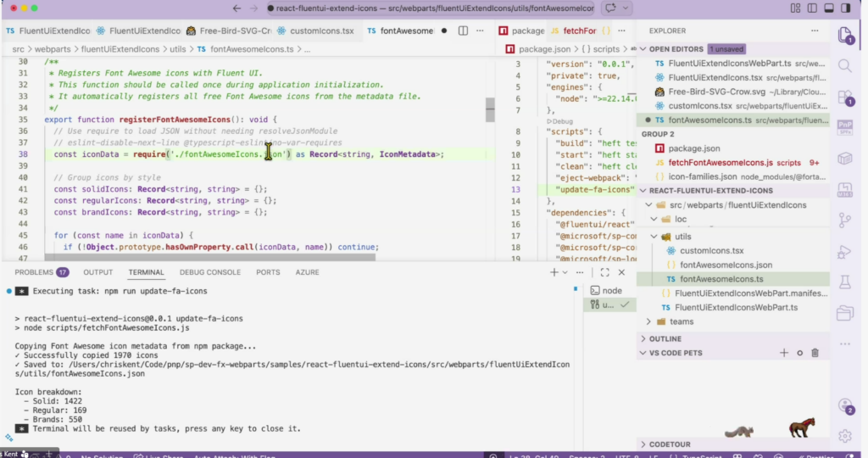
Task: Open the Search view in activity bar
Action: 844,65
